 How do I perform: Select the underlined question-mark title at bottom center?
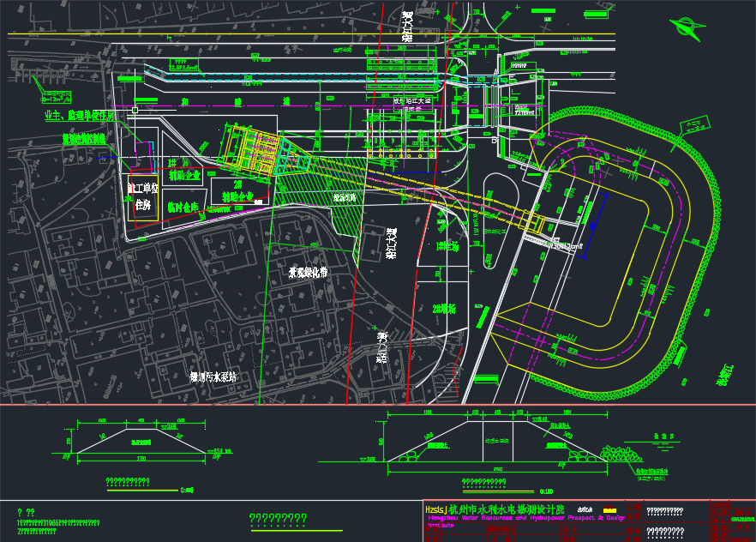tap(278, 519)
